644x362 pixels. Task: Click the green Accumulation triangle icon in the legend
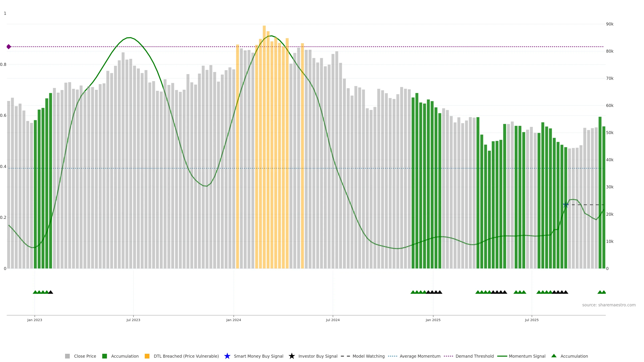[x=554, y=356]
